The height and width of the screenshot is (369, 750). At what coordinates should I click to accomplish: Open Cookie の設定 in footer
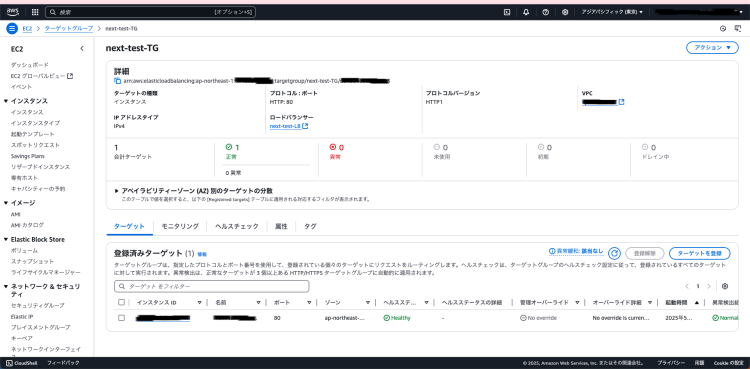pyautogui.click(x=729, y=363)
